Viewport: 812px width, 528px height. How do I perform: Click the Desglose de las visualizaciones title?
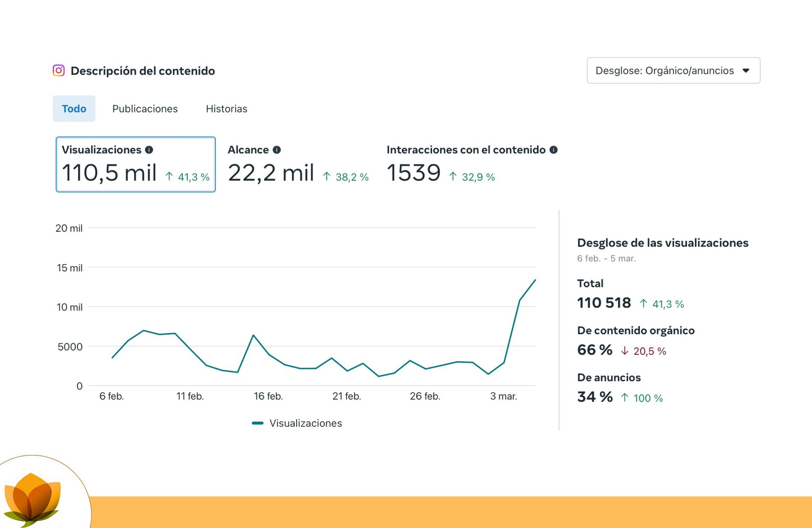click(663, 243)
